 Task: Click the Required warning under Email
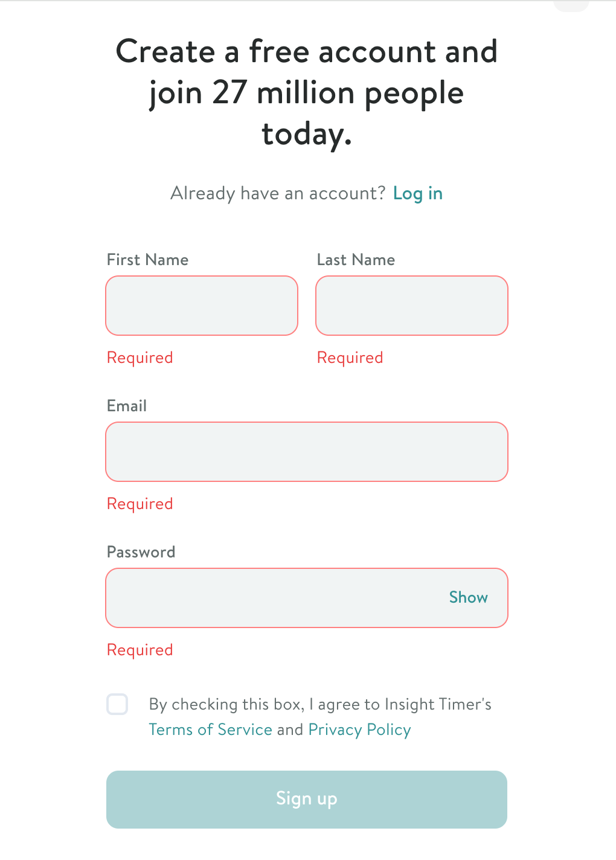click(x=140, y=504)
